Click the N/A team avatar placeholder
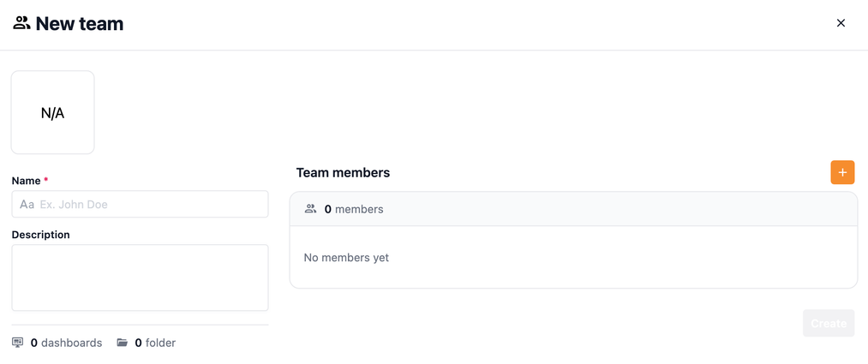The height and width of the screenshot is (364, 868). tap(53, 112)
